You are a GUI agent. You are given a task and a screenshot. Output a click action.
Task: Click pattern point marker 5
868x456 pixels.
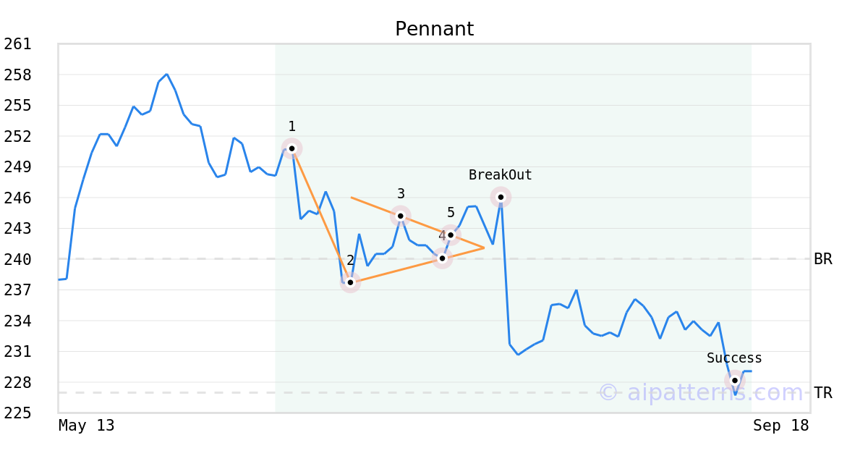click(x=450, y=235)
